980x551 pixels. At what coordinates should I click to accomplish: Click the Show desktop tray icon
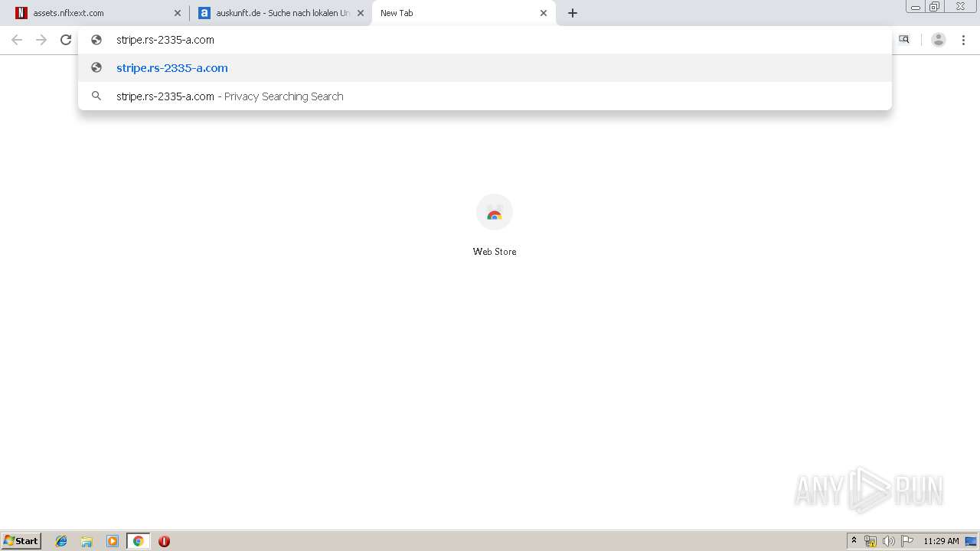(x=971, y=541)
